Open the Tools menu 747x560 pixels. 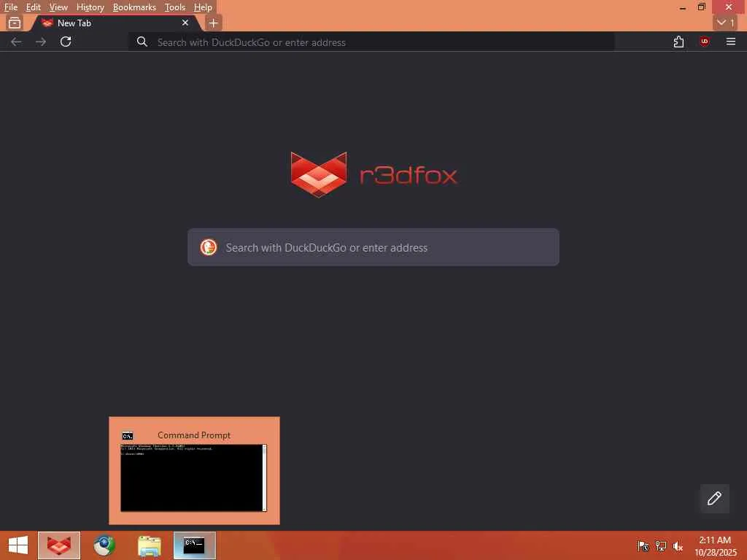coord(175,7)
